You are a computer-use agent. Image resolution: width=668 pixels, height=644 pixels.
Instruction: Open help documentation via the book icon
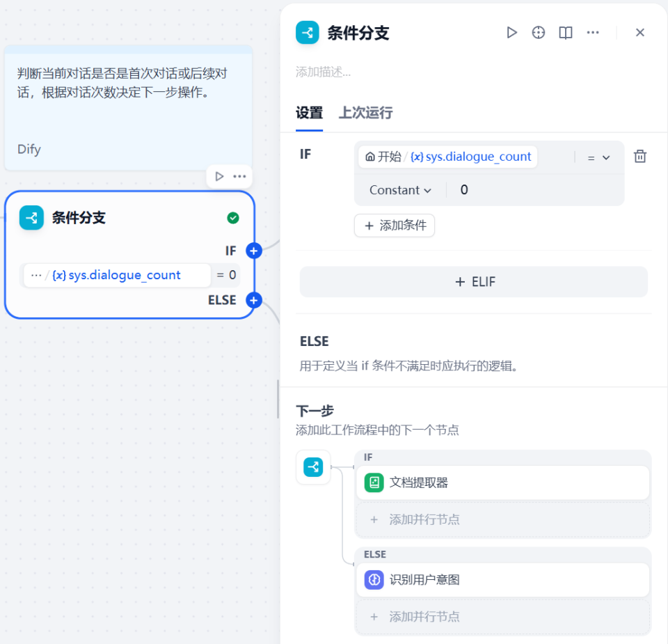click(x=565, y=32)
